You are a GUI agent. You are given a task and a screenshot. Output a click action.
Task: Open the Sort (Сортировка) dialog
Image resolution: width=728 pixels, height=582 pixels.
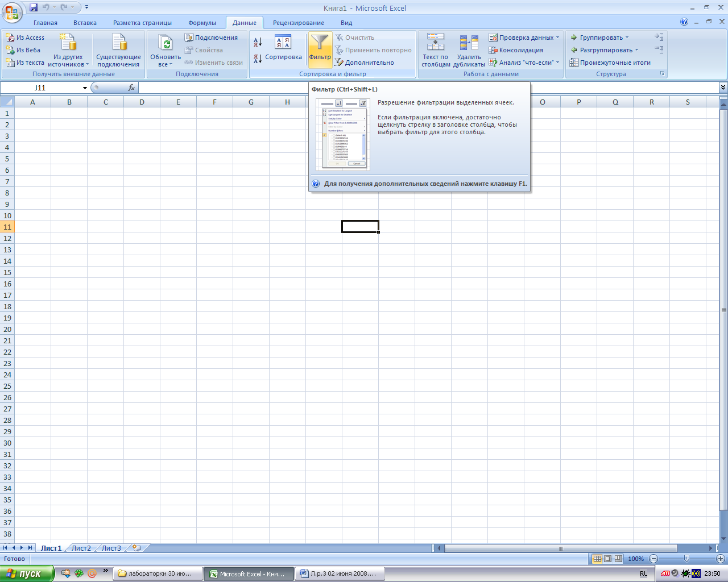283,48
